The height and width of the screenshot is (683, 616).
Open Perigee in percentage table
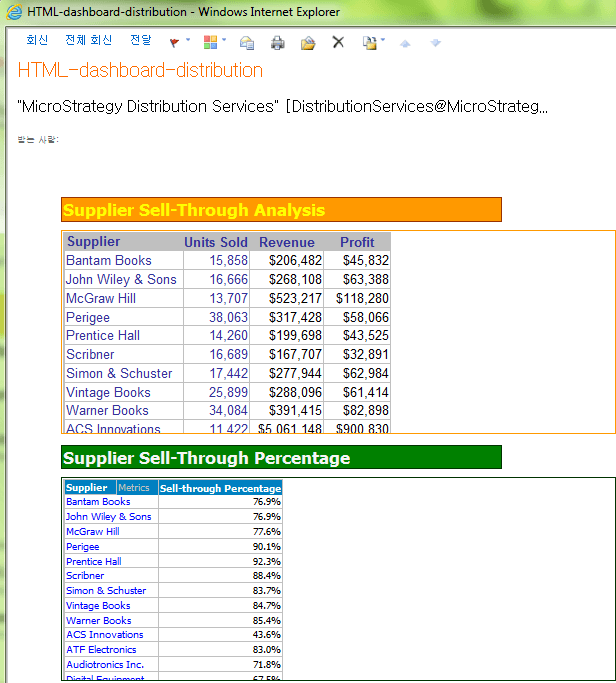82,547
